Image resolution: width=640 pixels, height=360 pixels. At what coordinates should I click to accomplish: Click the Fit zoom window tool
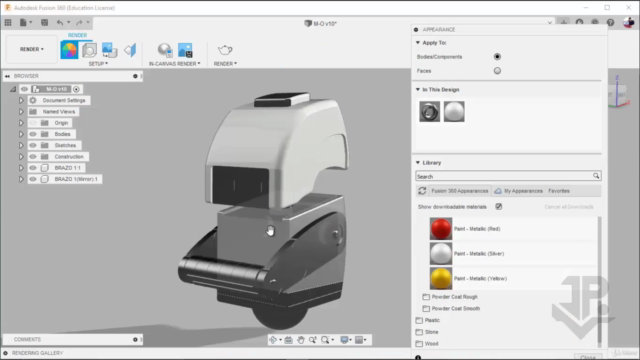(x=325, y=340)
